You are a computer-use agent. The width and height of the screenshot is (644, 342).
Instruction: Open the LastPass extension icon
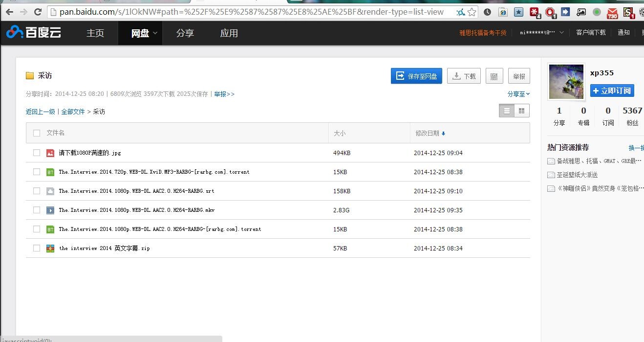pyautogui.click(x=535, y=12)
